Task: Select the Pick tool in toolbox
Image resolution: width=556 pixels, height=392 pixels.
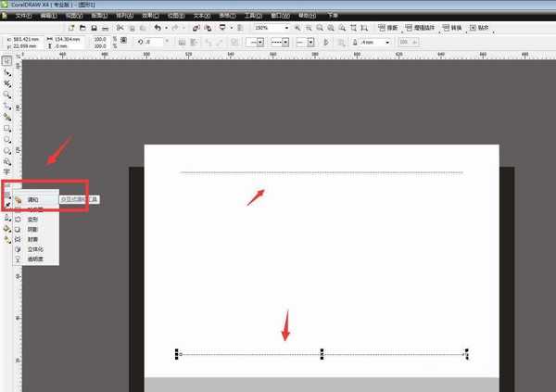Action: tap(6, 61)
